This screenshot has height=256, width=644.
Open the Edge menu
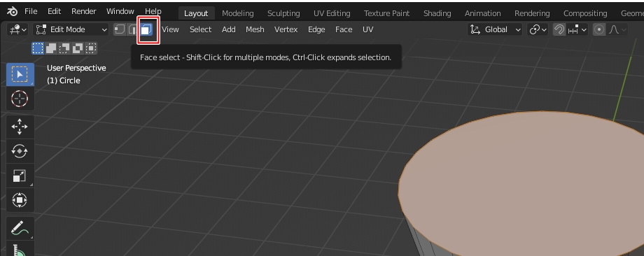316,29
